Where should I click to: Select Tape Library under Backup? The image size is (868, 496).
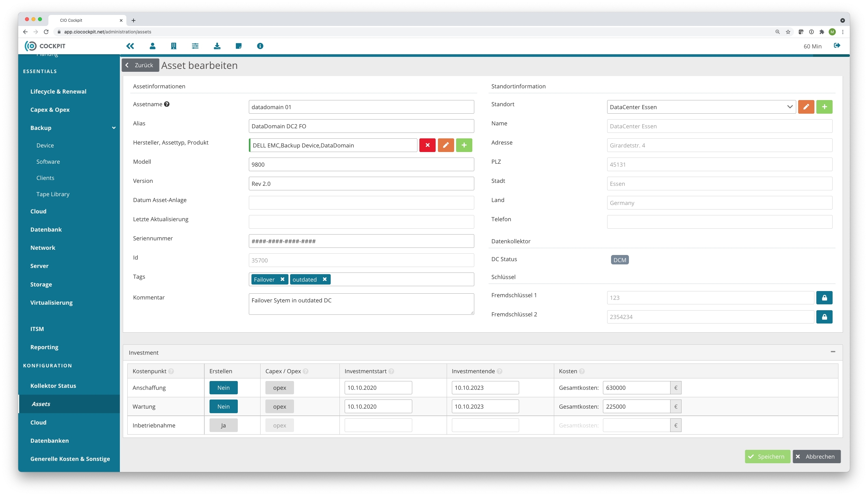[53, 194]
